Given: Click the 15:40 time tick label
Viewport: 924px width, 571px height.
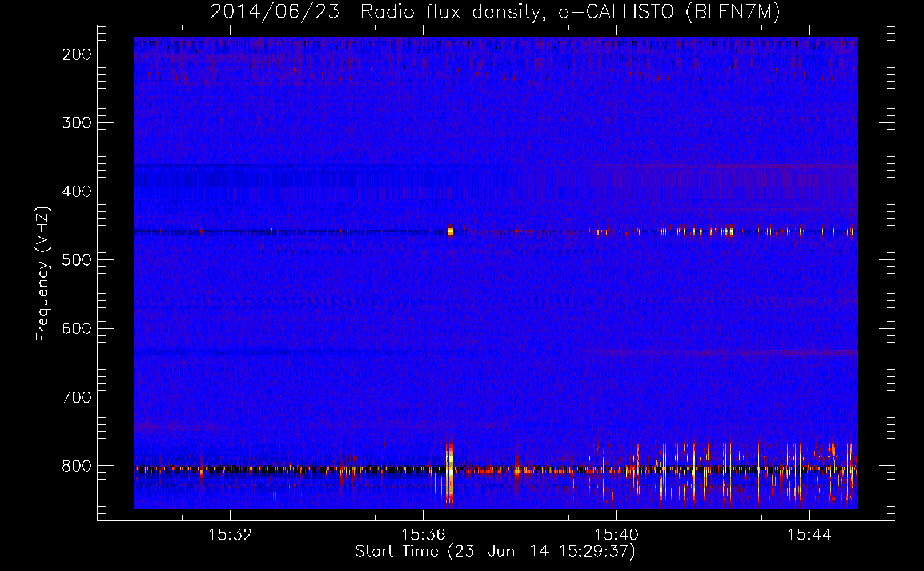Looking at the screenshot, I should point(616,535).
